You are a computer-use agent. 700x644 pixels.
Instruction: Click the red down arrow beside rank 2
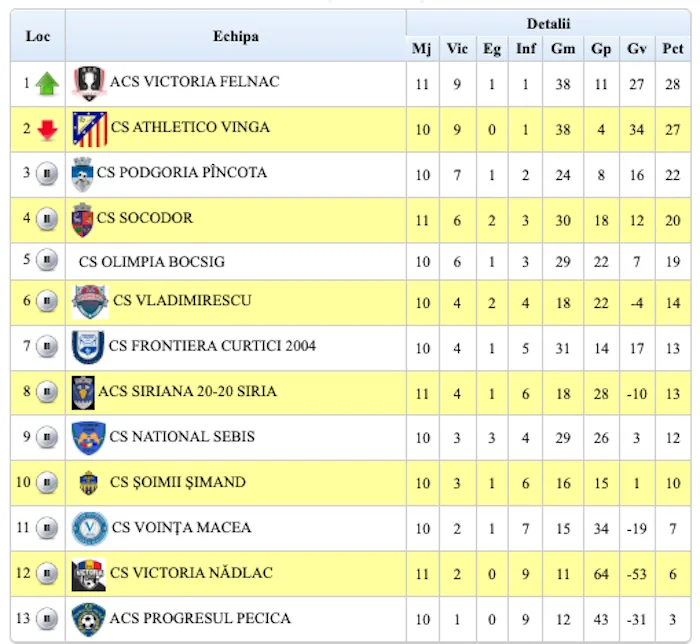click(48, 129)
